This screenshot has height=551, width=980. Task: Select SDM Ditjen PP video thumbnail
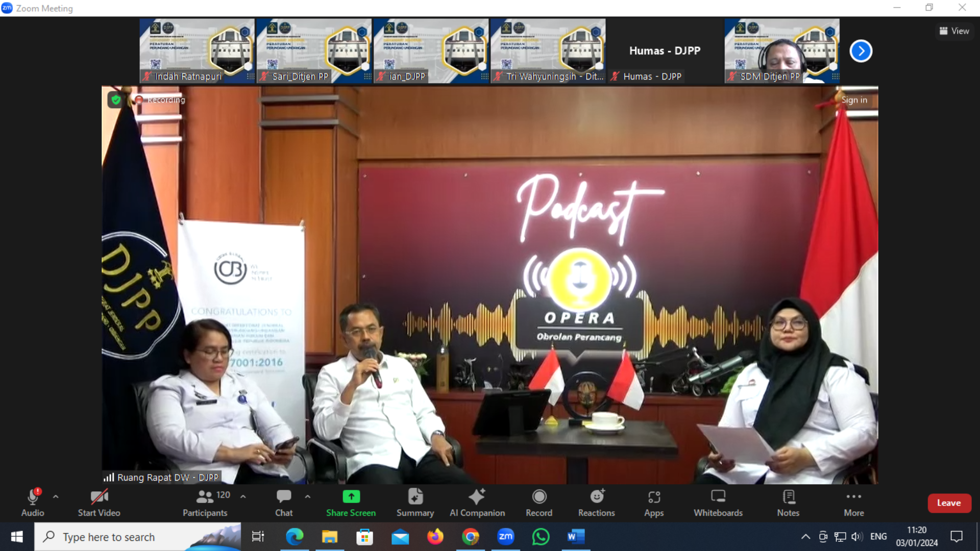(x=782, y=51)
